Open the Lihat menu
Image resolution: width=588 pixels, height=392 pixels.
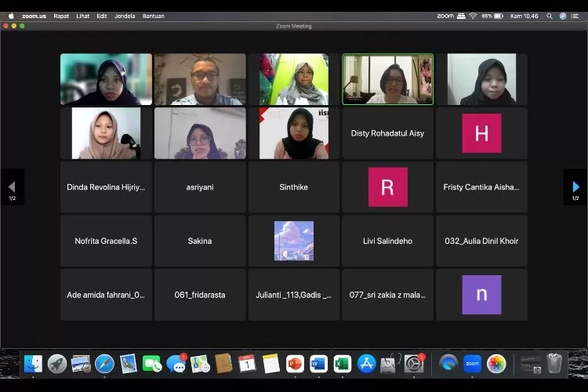point(82,16)
